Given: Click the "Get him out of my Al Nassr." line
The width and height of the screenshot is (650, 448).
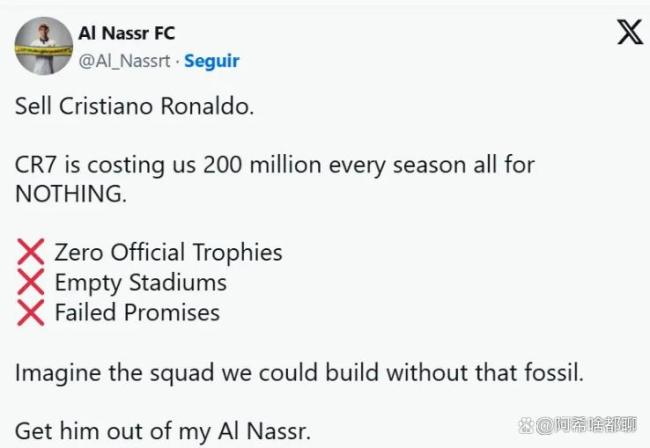Looking at the screenshot, I should point(163,432).
